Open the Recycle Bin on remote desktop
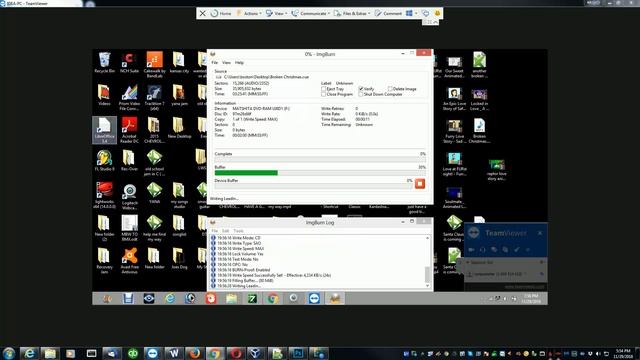 click(x=104, y=62)
